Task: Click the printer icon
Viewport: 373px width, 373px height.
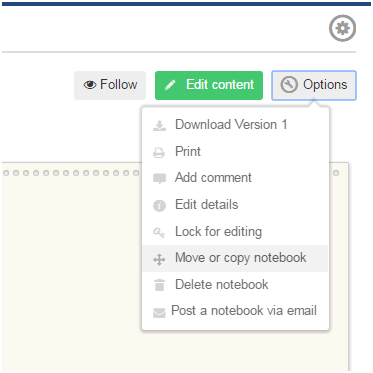Action: (159, 153)
